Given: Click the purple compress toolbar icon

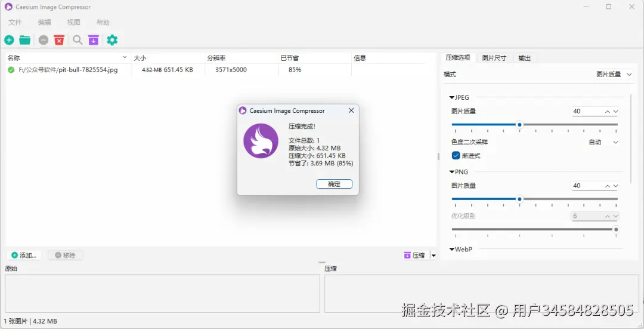Looking at the screenshot, I should tap(94, 40).
